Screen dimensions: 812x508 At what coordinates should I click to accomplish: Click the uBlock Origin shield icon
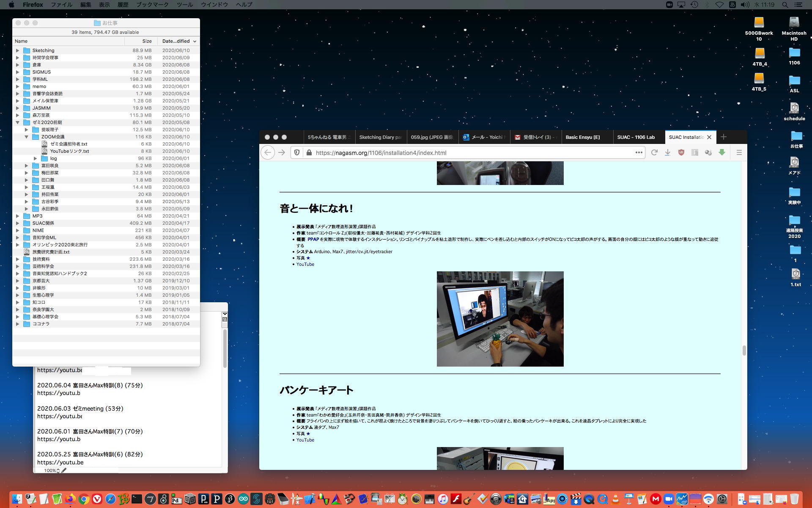pyautogui.click(x=681, y=152)
